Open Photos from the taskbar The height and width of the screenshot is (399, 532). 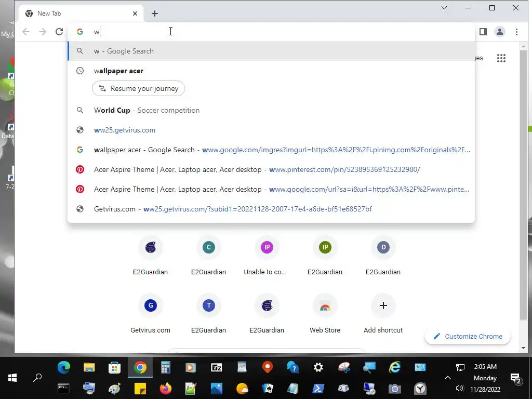pos(217,388)
